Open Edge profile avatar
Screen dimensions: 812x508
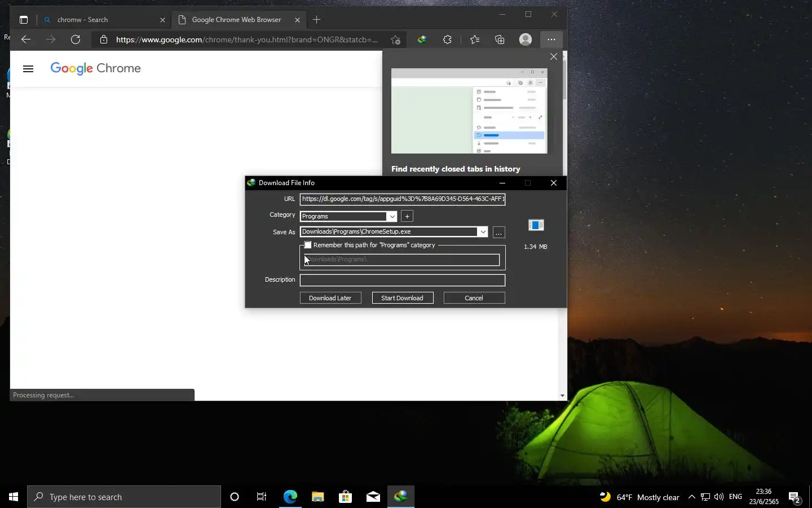point(526,40)
